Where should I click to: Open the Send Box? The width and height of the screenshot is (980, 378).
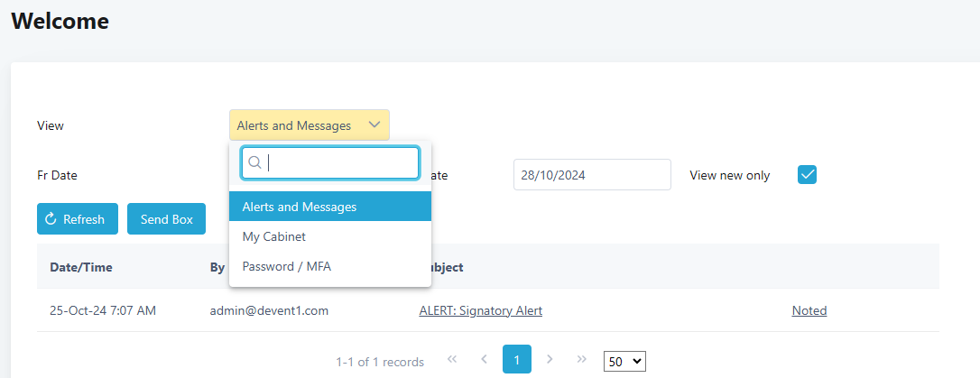[166, 219]
